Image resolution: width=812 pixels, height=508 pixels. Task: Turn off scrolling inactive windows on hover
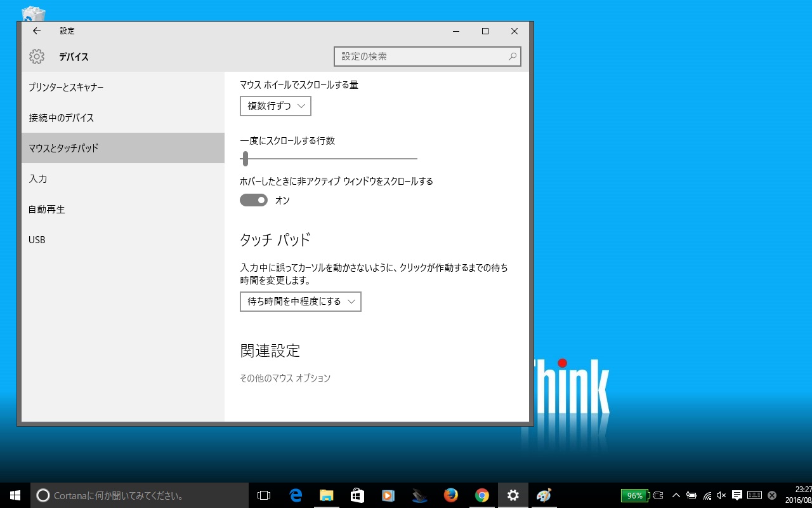point(254,200)
